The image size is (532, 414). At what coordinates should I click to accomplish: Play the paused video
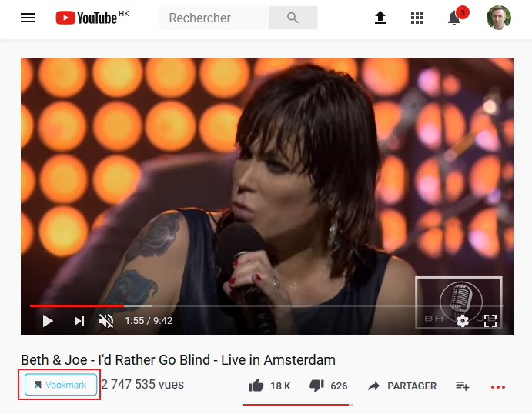click(x=48, y=320)
